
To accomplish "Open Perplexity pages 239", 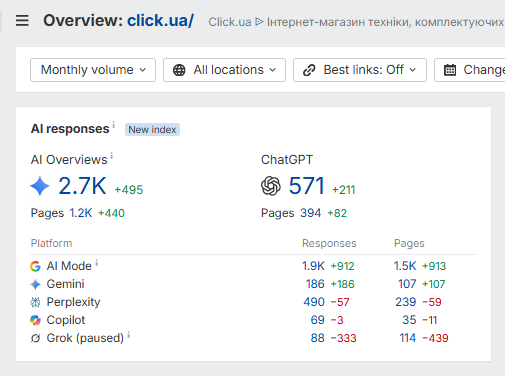I will (406, 302).
